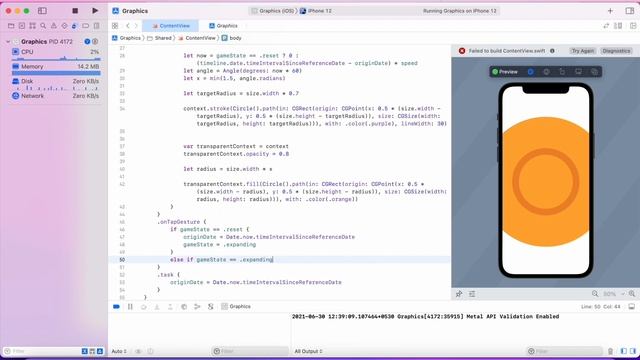This screenshot has height=360, width=640.
Task: Open the Source Control navigator
Action: (22, 26)
